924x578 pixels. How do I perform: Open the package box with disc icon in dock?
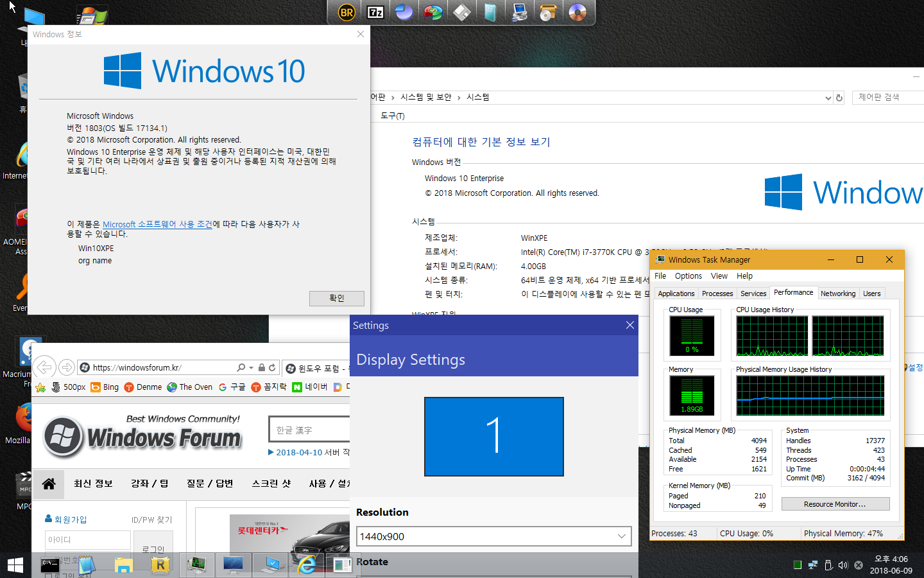(x=549, y=12)
